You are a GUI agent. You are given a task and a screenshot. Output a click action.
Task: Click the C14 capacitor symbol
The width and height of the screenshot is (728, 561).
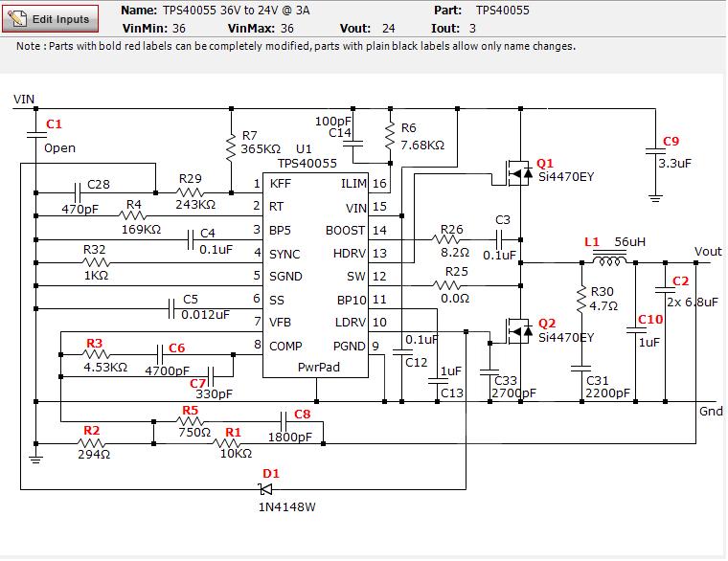(353, 144)
